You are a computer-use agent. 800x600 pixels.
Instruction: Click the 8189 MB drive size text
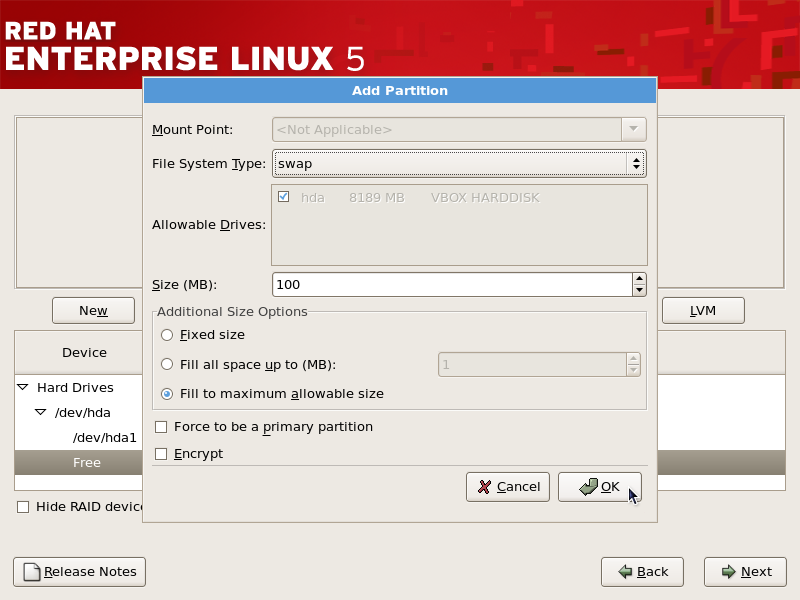tap(377, 198)
